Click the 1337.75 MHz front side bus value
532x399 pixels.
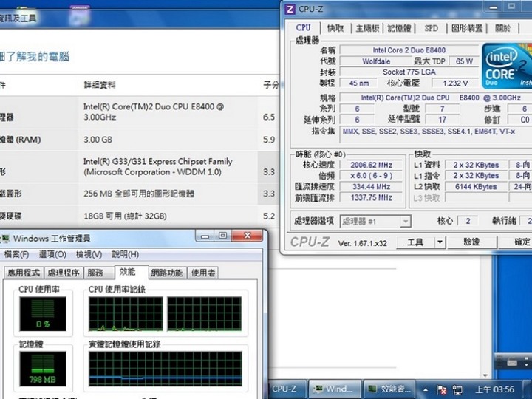pos(371,197)
